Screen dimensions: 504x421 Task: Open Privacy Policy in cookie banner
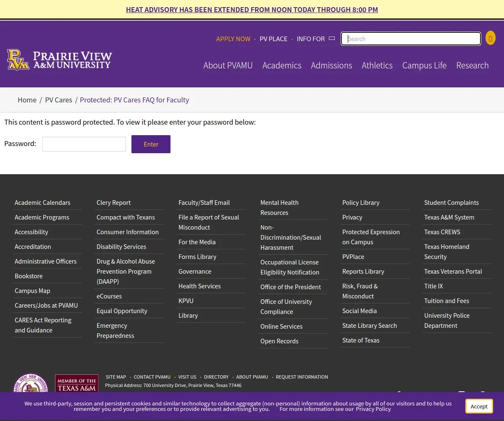click(373, 409)
